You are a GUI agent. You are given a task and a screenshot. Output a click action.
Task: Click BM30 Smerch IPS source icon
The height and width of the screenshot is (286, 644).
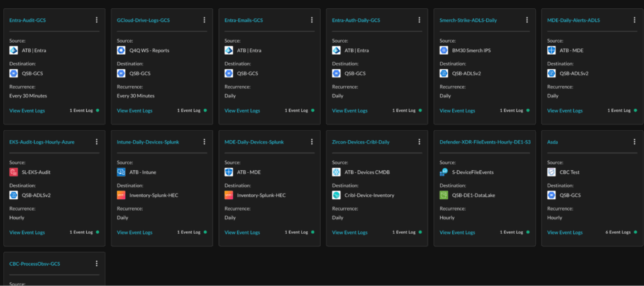[444, 50]
